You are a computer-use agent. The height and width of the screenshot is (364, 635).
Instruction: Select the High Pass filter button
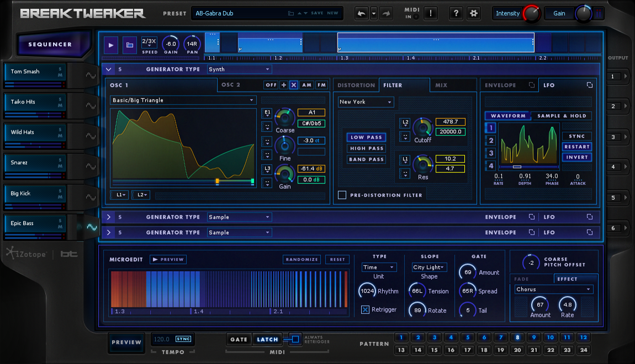point(367,148)
